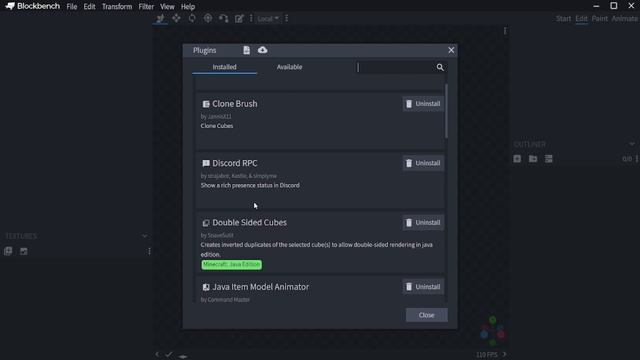Click the edit-pencil tool icon in toolbar
Screen dimensions: 640x360
[x=239, y=18]
